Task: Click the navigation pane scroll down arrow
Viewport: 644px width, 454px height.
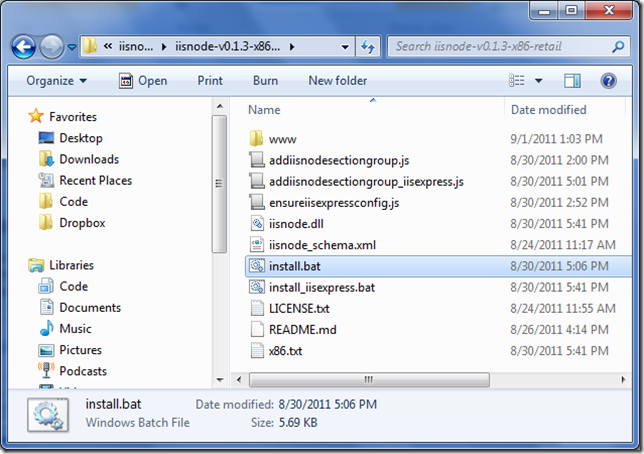Action: (x=220, y=380)
